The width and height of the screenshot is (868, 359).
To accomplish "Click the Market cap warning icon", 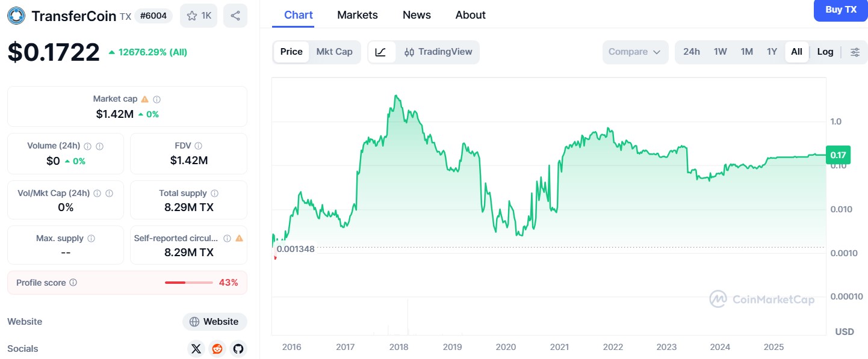I will click(143, 99).
